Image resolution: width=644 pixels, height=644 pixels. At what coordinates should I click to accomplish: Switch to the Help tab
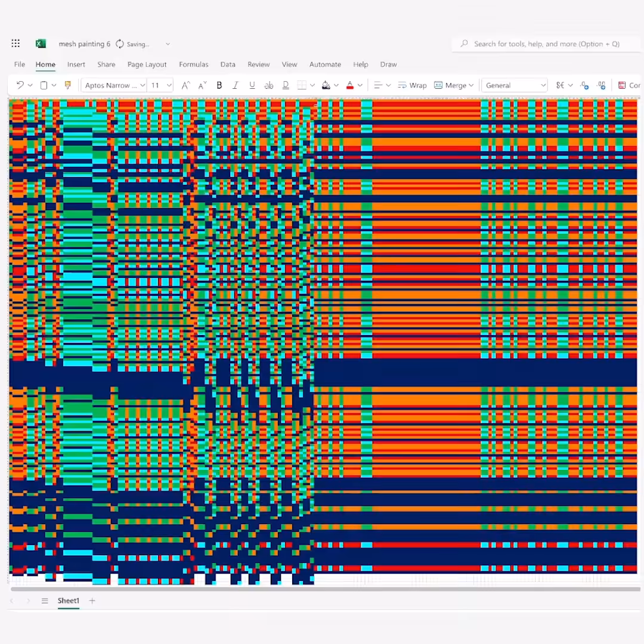(361, 64)
